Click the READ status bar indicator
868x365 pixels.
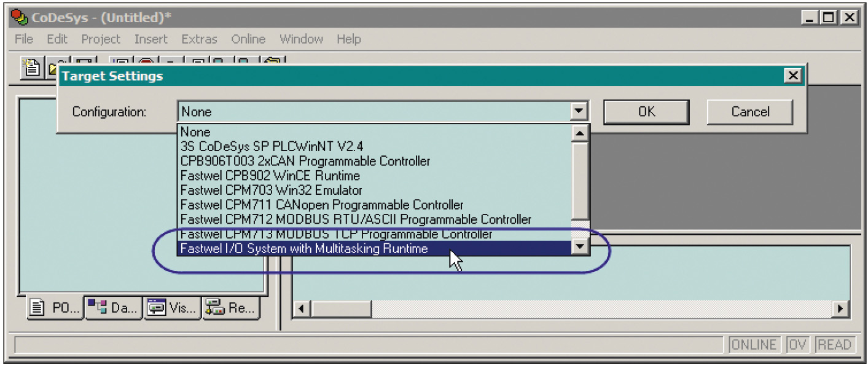pos(834,345)
